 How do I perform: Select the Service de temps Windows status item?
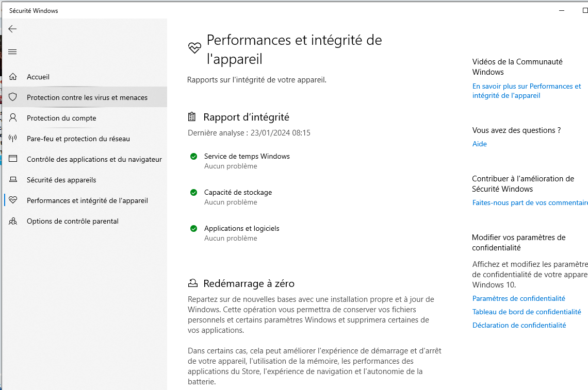[x=240, y=161]
